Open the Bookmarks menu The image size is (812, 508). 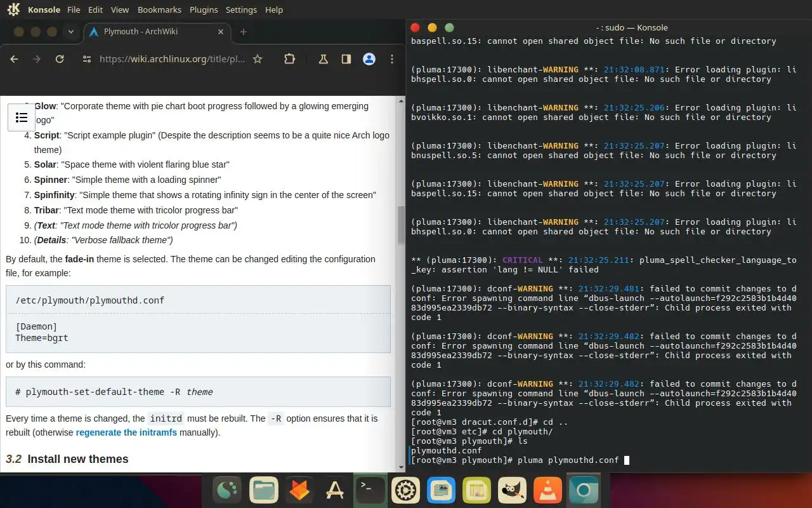click(159, 10)
